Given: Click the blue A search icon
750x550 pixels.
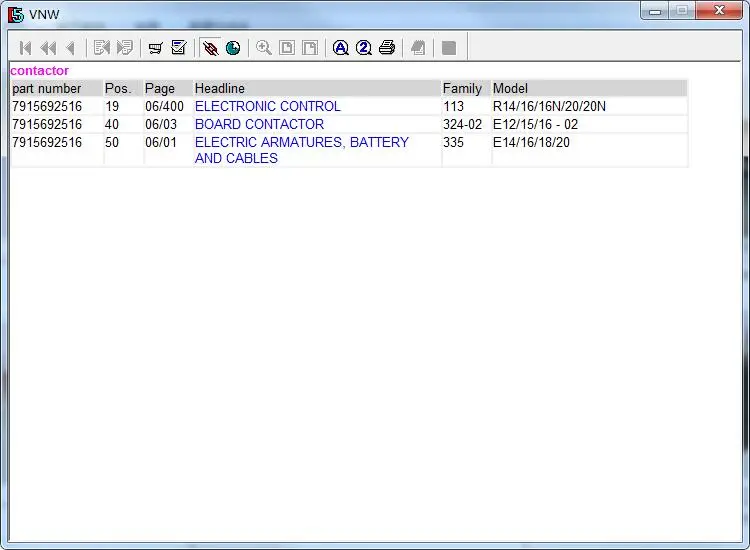Looking at the screenshot, I should (x=341, y=48).
